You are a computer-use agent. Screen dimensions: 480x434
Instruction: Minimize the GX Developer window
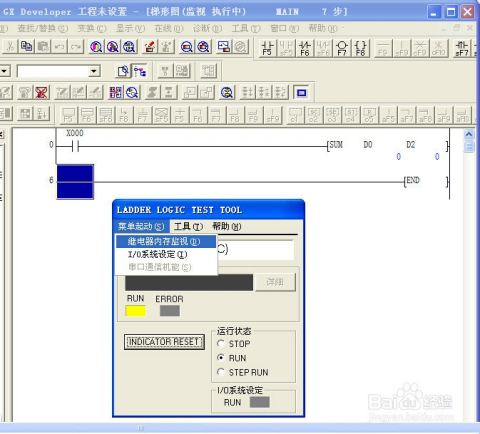434,12
